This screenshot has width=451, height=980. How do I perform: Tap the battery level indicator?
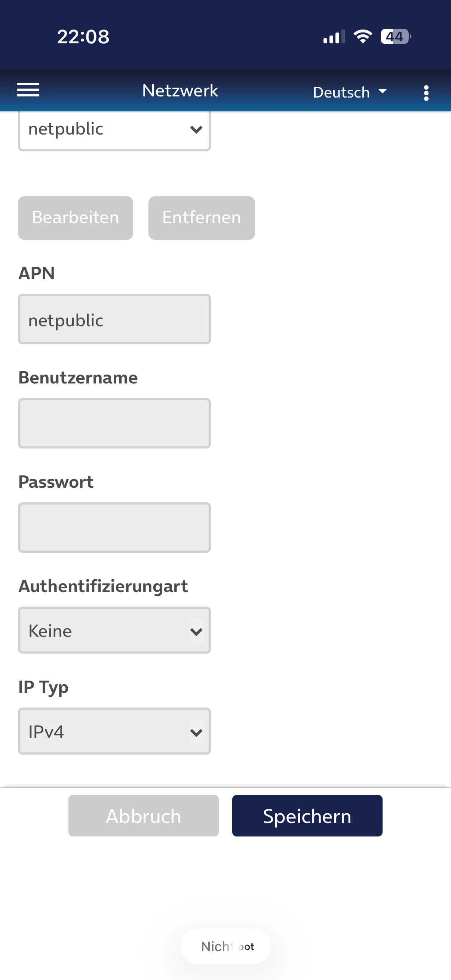(x=395, y=37)
